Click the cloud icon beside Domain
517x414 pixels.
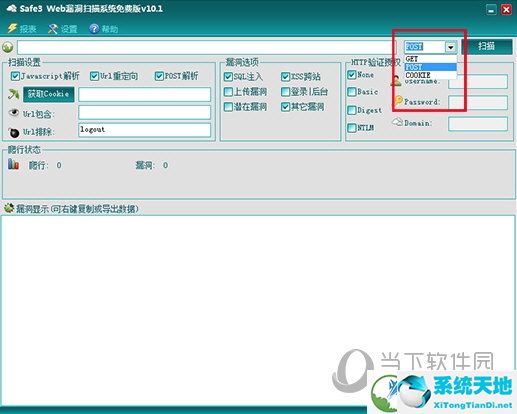[397, 122]
